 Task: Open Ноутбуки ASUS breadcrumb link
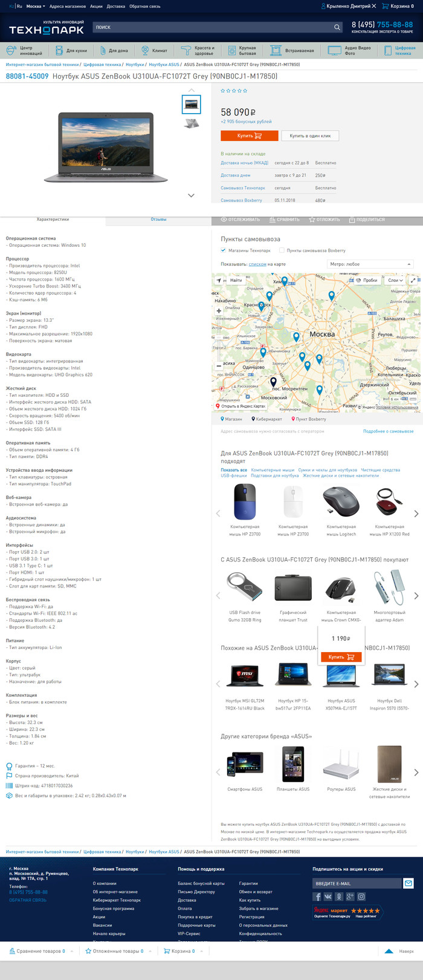(x=164, y=64)
